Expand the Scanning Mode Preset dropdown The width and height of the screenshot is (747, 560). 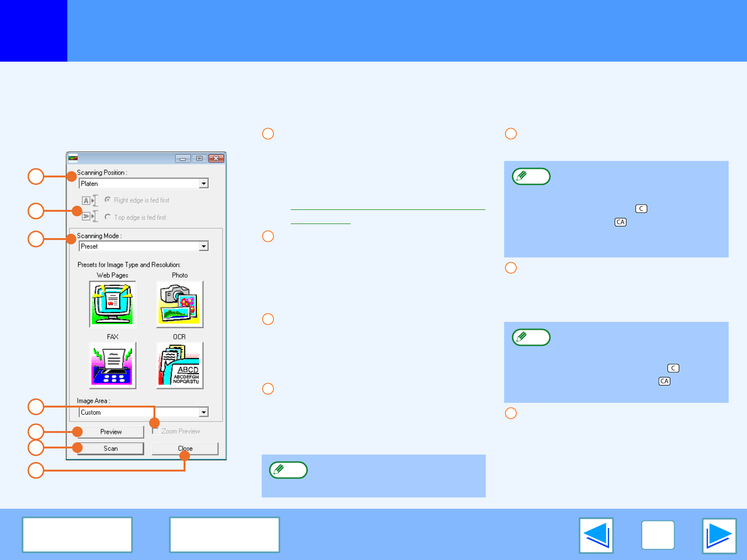pos(144,246)
